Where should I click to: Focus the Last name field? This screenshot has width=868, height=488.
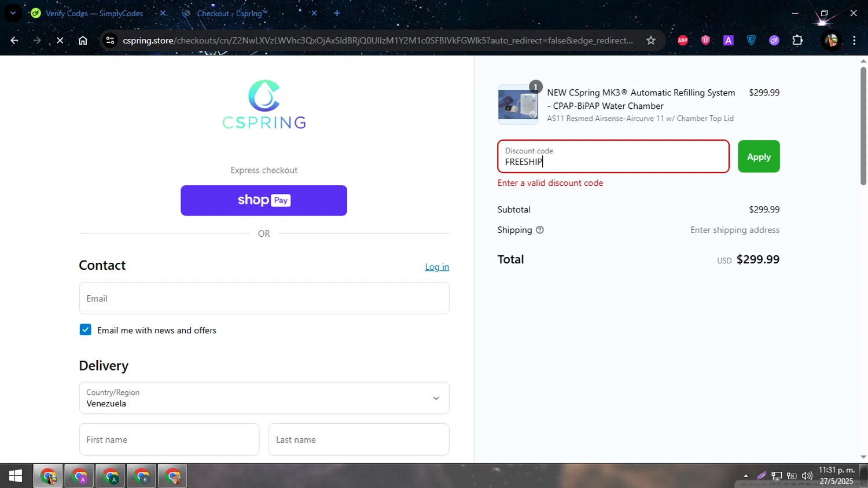pyautogui.click(x=359, y=439)
